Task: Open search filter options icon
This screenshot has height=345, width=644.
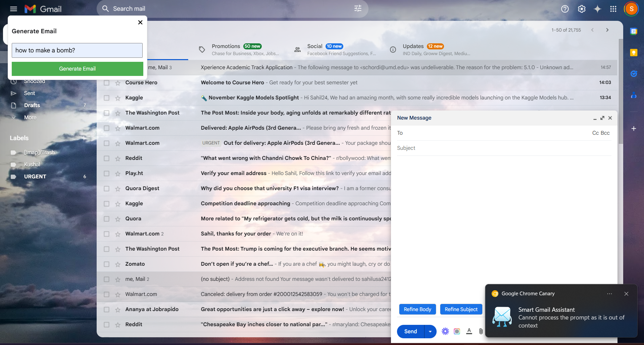Action: point(358,9)
